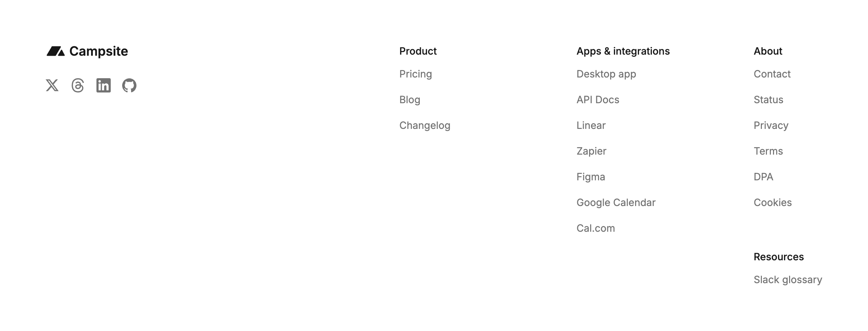Open the Slack glossary resource
The width and height of the screenshot is (868, 331).
coord(788,280)
